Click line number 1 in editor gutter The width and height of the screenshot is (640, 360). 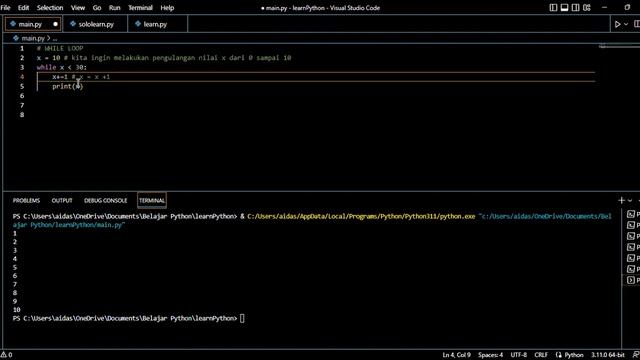pos(22,48)
